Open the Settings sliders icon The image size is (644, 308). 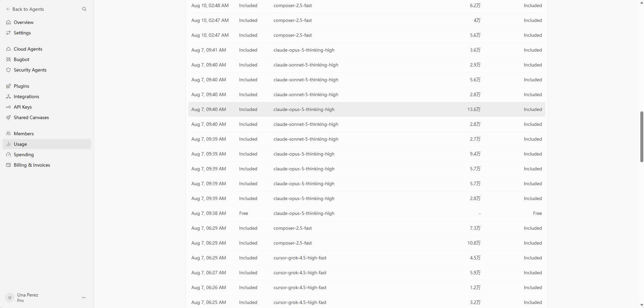pyautogui.click(x=8, y=33)
